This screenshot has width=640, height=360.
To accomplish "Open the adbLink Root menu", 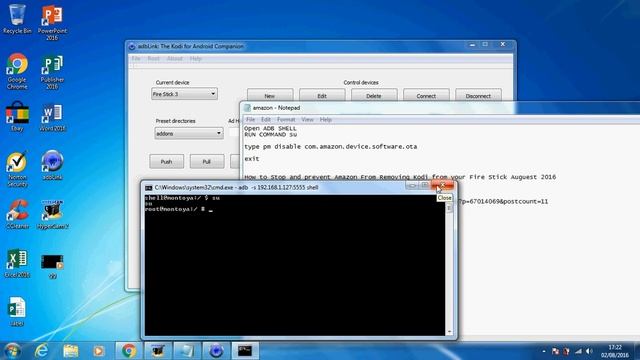I will [153, 59].
